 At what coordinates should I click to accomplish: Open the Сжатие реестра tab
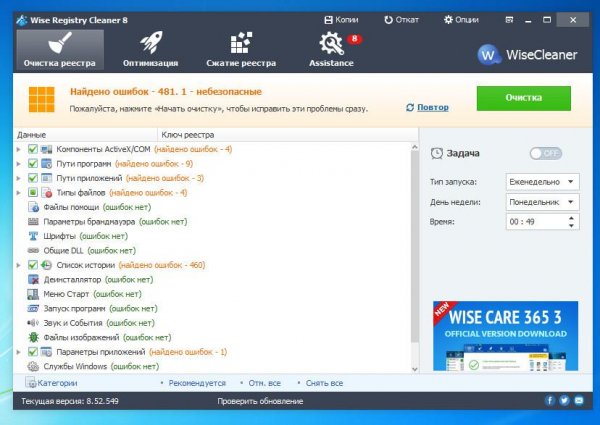click(241, 50)
